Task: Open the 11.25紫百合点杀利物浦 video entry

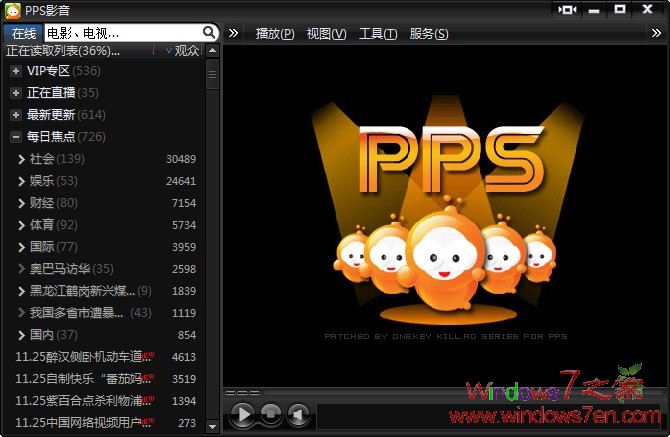Action: click(82, 401)
